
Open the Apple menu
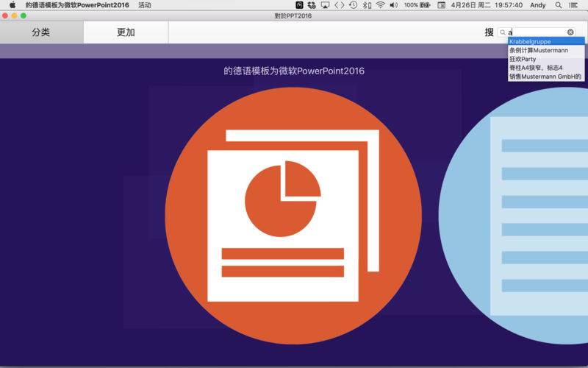point(12,5)
